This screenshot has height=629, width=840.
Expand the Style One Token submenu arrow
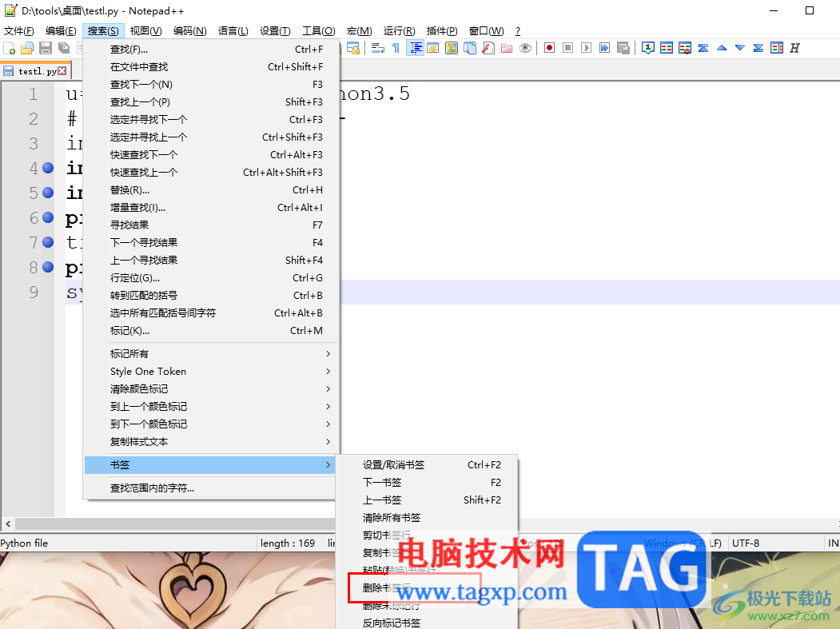click(x=328, y=372)
